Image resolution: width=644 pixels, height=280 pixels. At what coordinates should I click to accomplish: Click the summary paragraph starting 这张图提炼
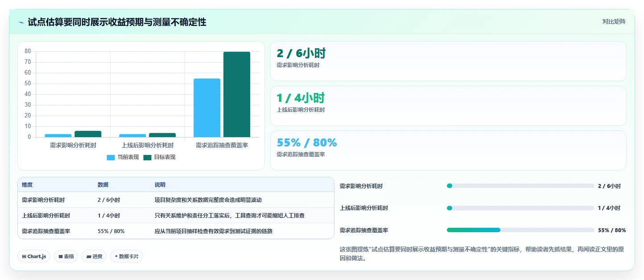482,254
